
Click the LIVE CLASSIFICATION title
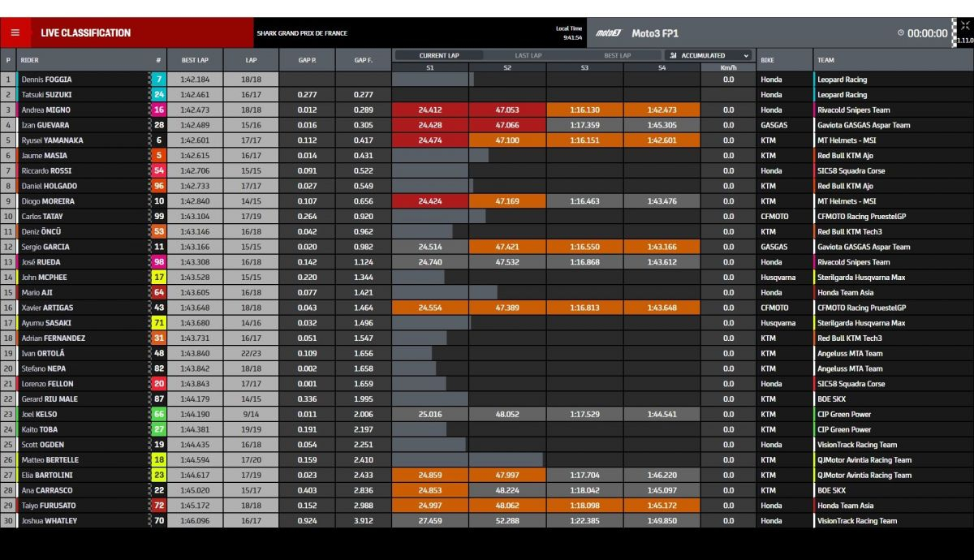86,33
